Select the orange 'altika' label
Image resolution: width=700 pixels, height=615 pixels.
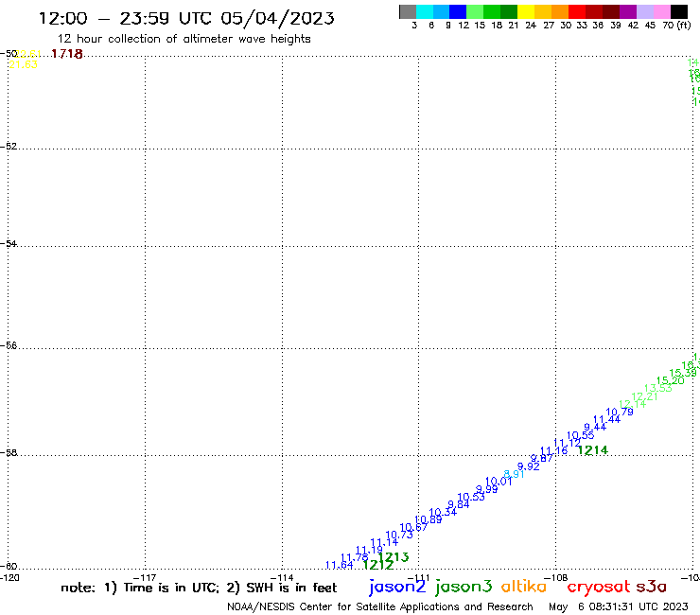tap(524, 587)
